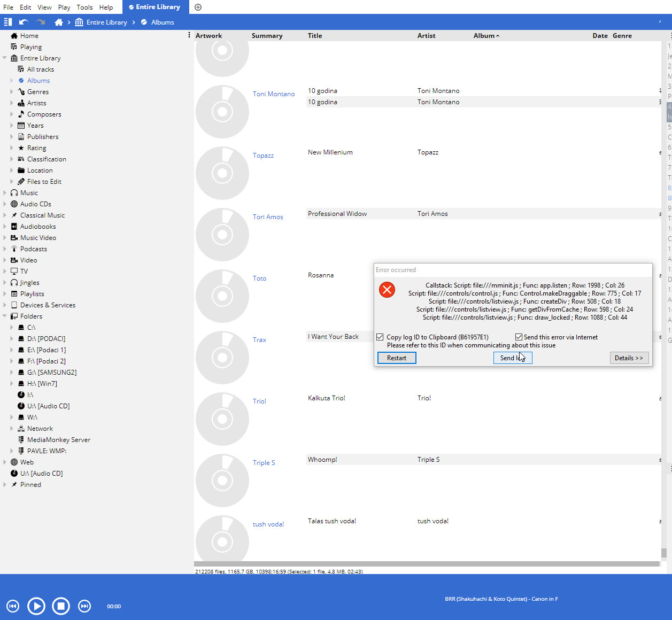Click the Home icon in breadcrumb bar

point(59,22)
